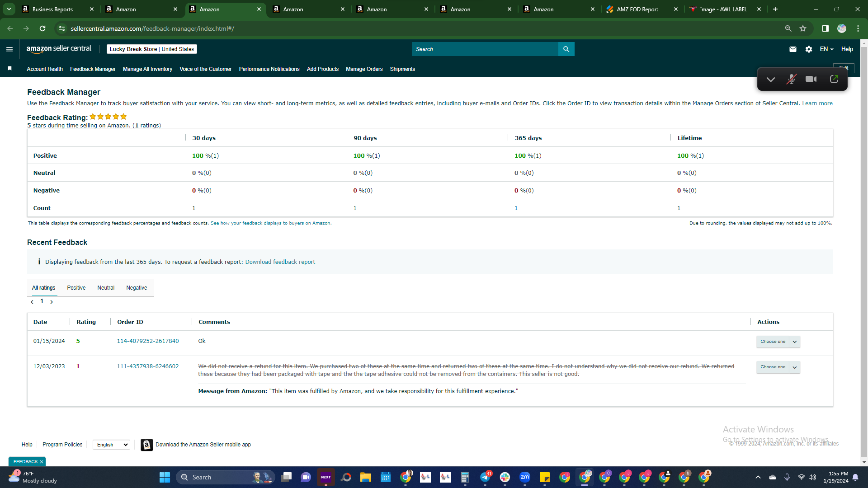Screen dimensions: 868x488
Task: Click the Lucky Break Store selector
Action: 152,49
